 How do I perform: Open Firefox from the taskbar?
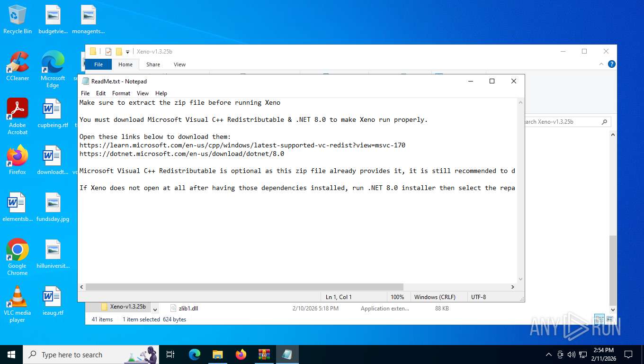coord(241,355)
